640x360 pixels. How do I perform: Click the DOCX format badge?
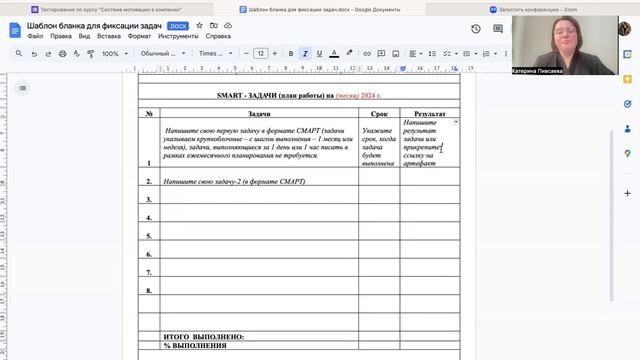178,26
